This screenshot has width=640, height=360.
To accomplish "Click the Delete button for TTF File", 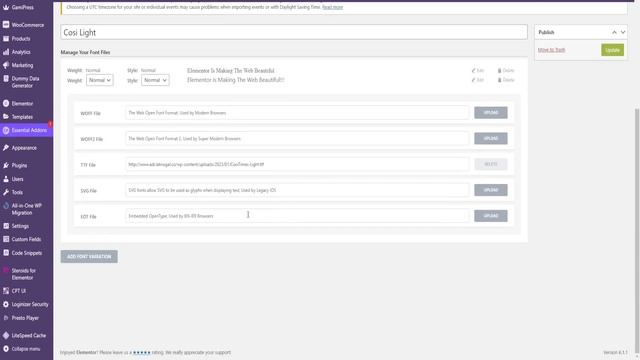I will (491, 164).
